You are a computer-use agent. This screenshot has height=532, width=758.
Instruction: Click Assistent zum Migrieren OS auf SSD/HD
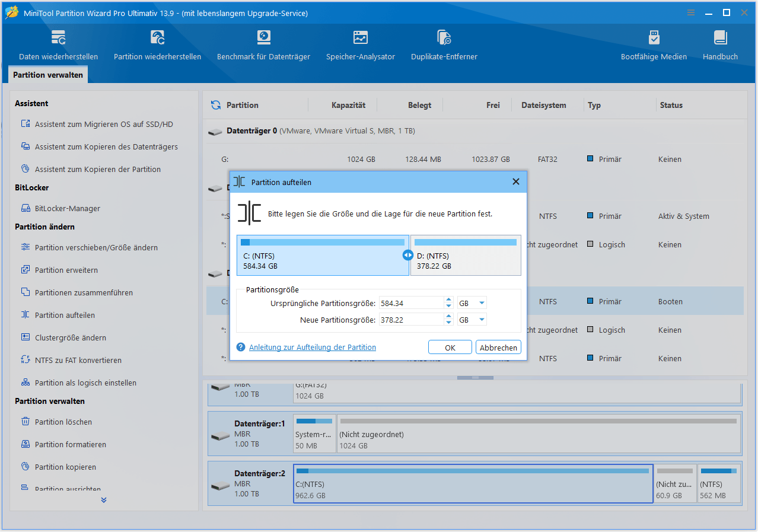(104, 124)
